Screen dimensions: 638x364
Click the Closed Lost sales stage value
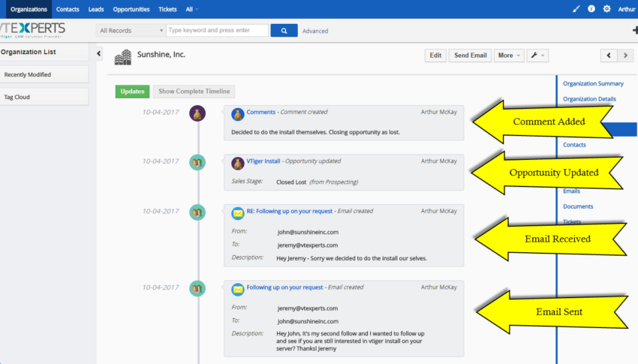pyautogui.click(x=291, y=182)
